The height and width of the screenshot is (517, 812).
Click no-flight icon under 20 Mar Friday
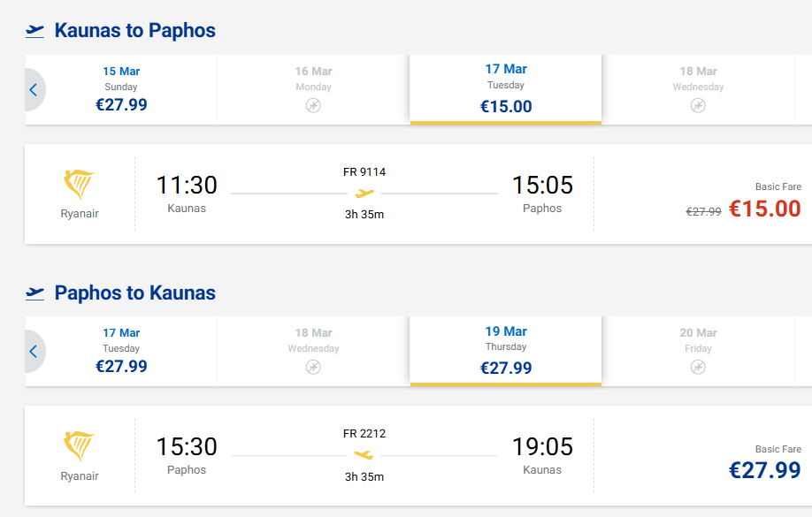698,367
